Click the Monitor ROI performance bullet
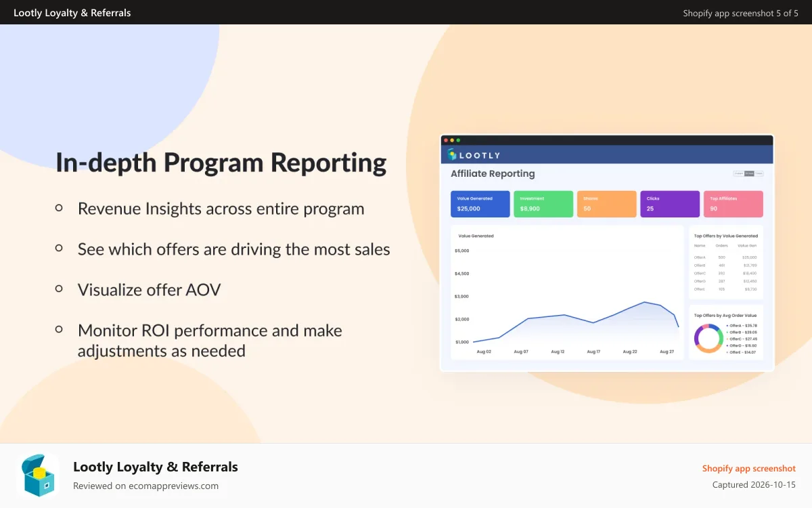 210,341
